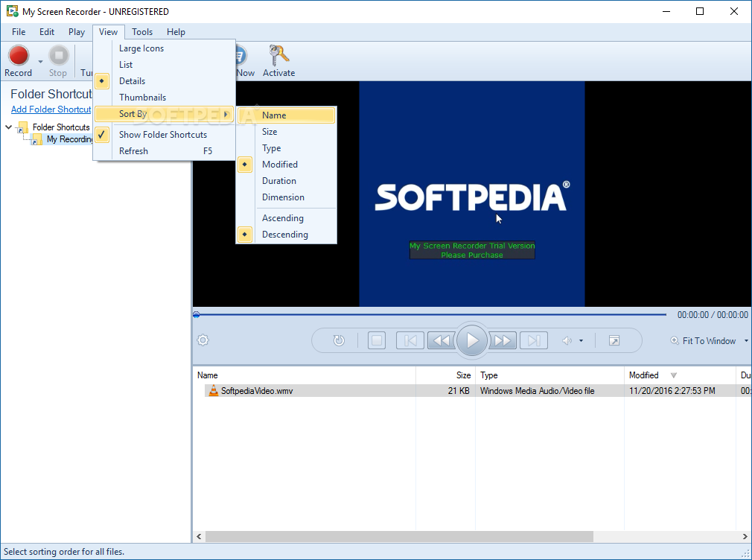Click the gray Stop recording icon
Image resolution: width=752 pixels, height=560 pixels.
[x=59, y=55]
